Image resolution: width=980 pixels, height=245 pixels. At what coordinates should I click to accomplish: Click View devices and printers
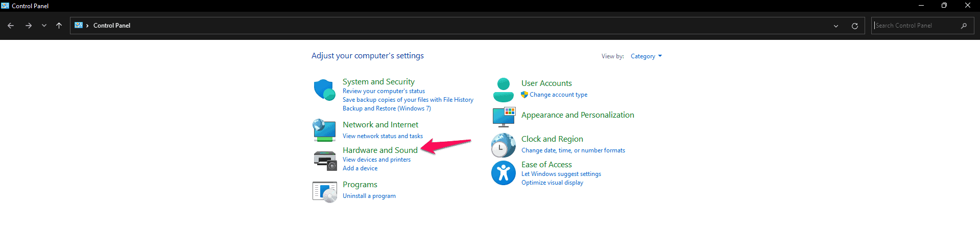tap(376, 160)
